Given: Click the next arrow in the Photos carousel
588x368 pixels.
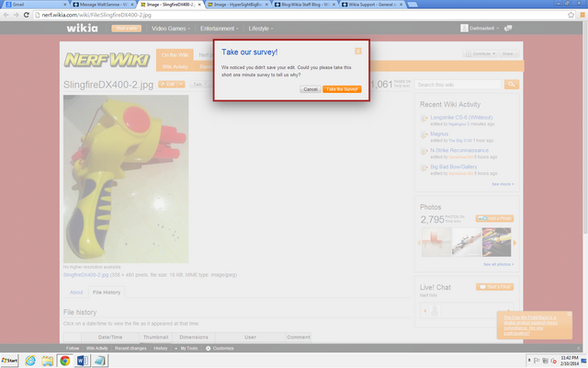Looking at the screenshot, I should tap(514, 243).
